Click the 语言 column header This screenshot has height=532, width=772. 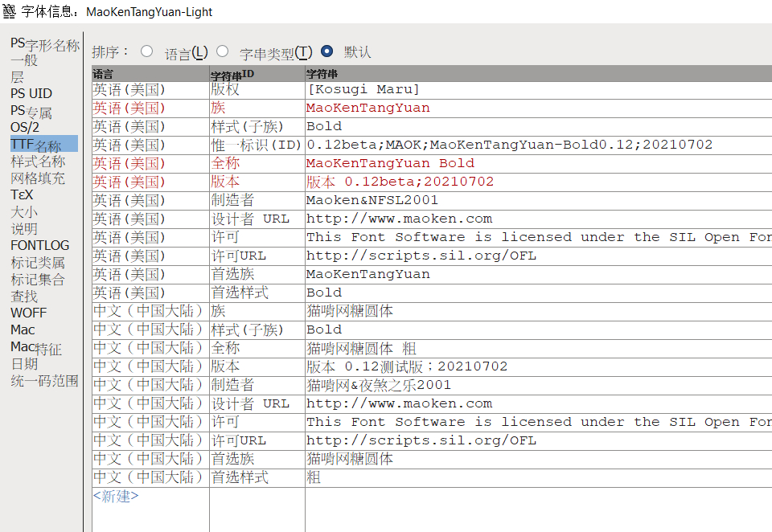click(104, 74)
